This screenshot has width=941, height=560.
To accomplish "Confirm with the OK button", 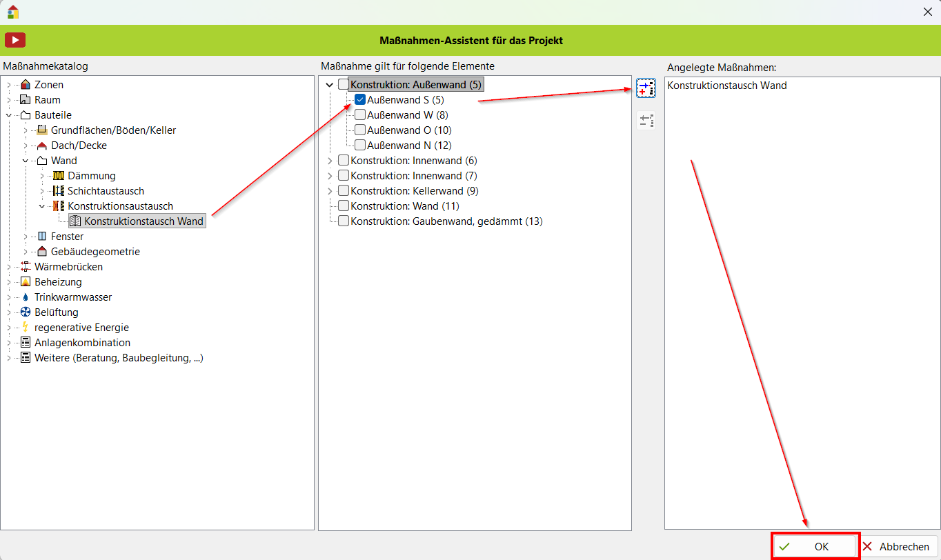I will coord(815,546).
